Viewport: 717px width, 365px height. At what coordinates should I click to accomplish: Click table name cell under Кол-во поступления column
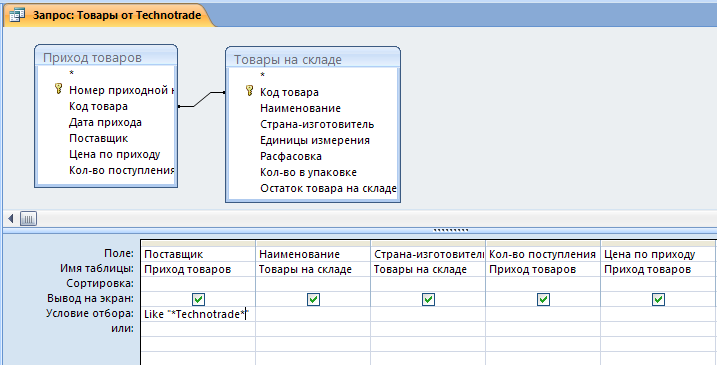click(543, 269)
